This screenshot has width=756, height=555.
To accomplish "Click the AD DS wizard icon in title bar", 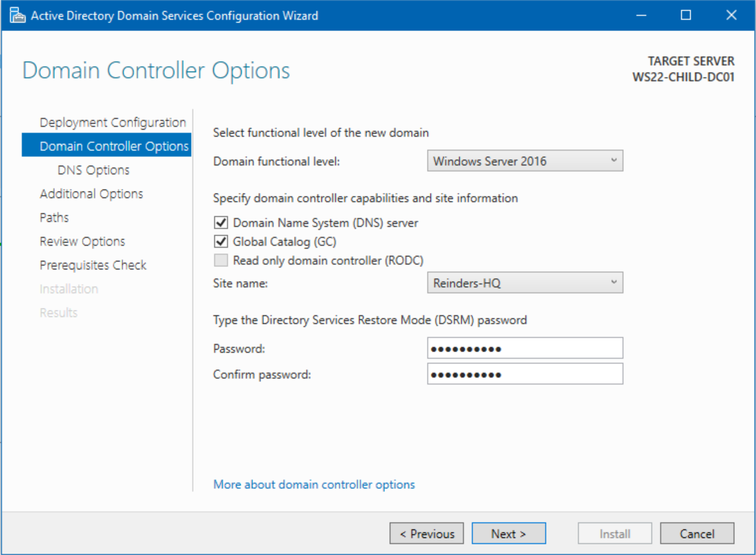I will 17,15.
